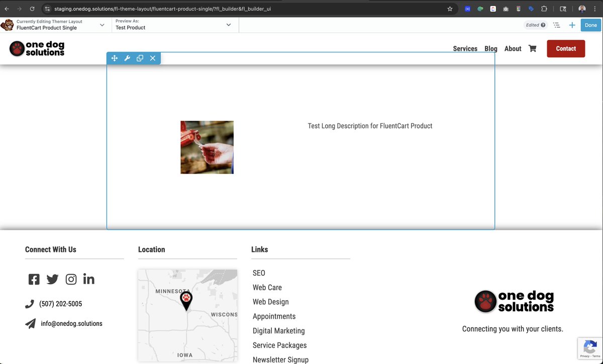The width and height of the screenshot is (603, 364).
Task: Click the paper plane email icon
Action: tap(31, 323)
